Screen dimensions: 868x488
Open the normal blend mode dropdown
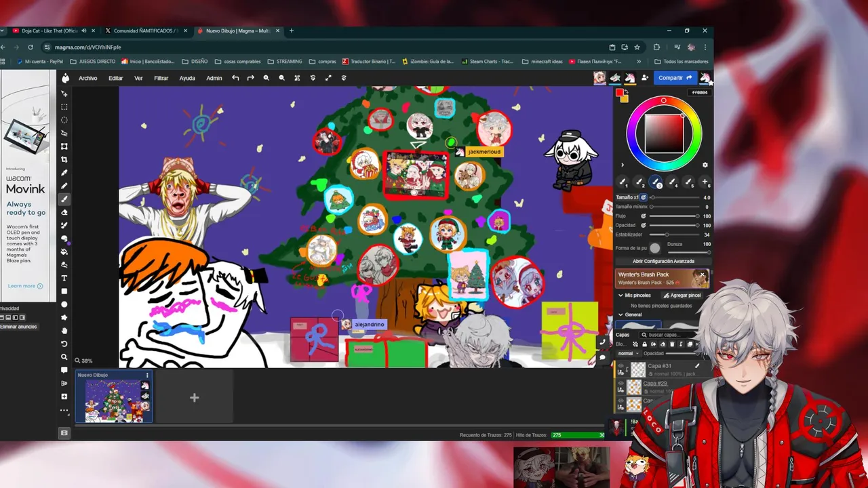627,353
